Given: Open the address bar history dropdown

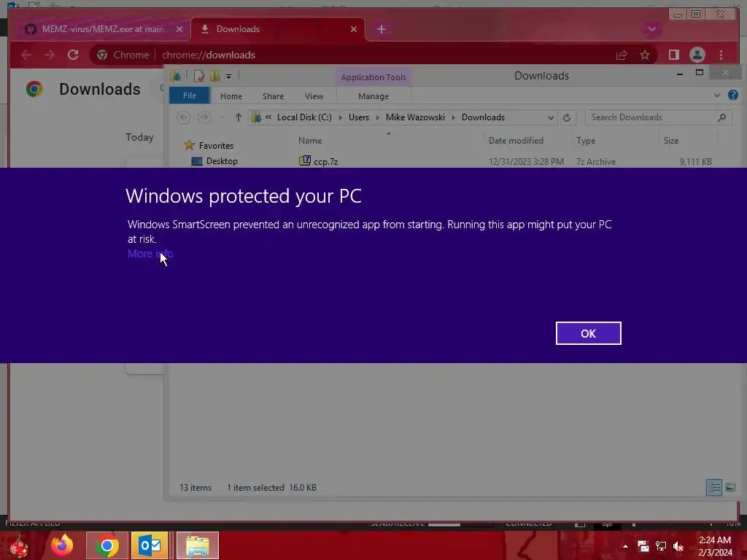Looking at the screenshot, I should [x=550, y=117].
